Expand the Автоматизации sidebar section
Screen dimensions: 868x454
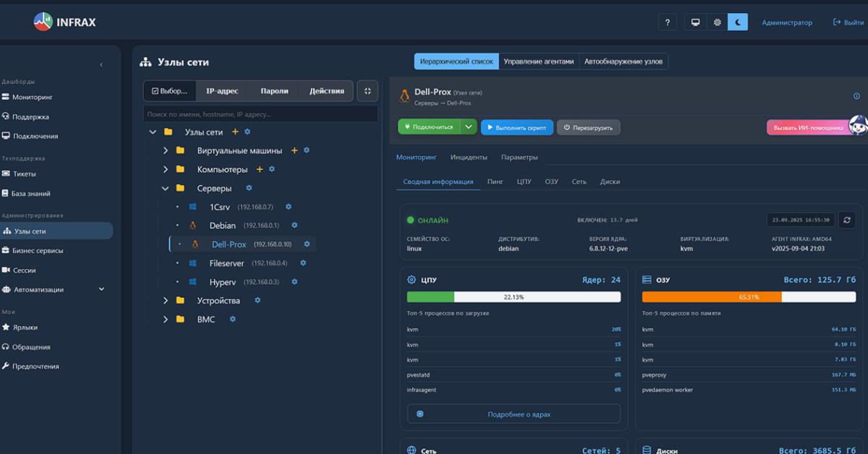(x=54, y=289)
